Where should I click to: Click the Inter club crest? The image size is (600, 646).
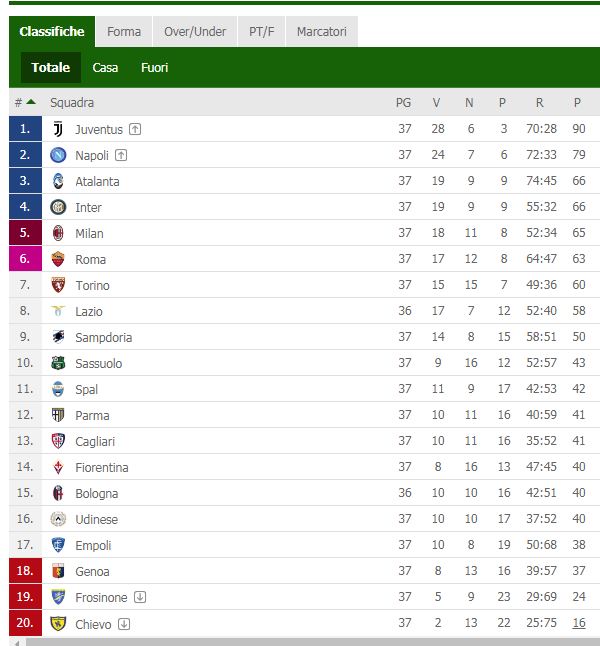coord(58,207)
